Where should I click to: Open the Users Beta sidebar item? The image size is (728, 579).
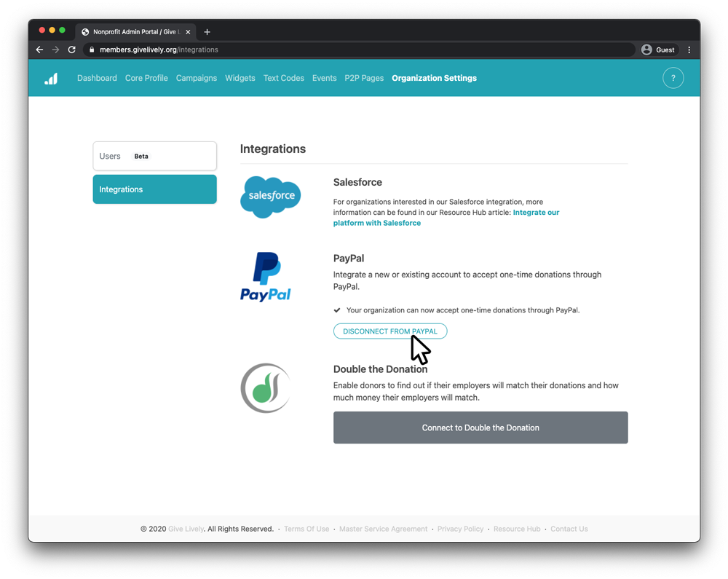(154, 156)
